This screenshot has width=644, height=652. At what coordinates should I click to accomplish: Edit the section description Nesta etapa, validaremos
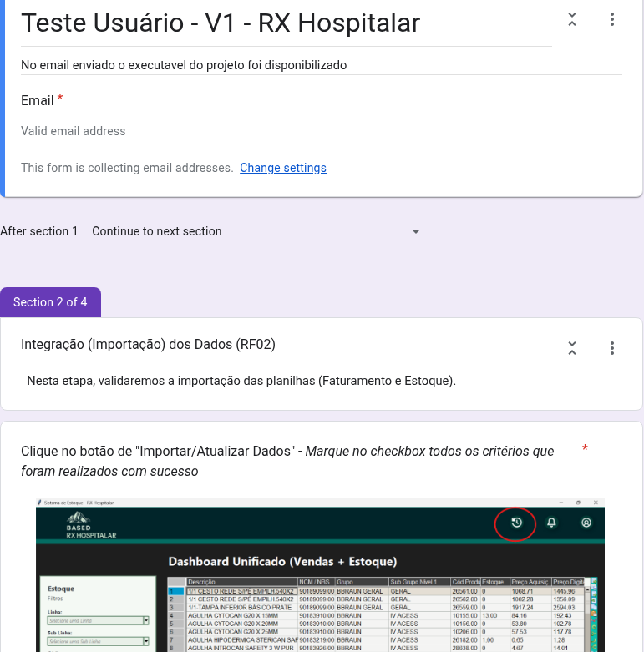[x=241, y=381]
